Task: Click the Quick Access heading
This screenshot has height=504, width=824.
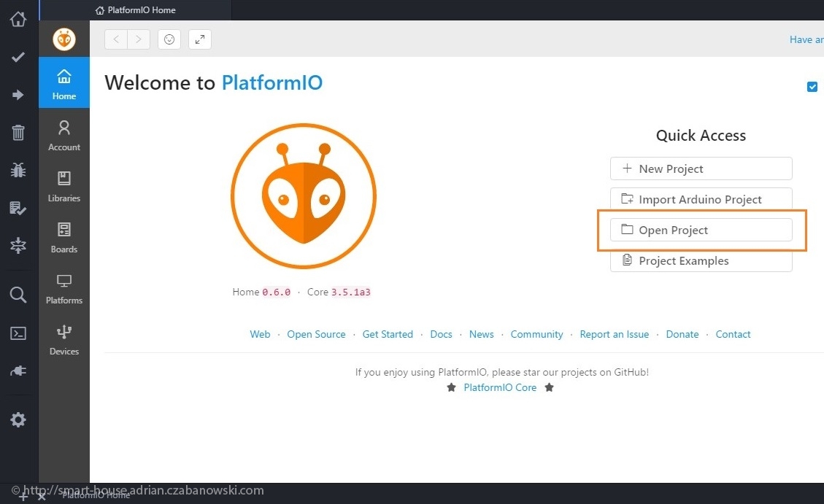Action: point(701,136)
